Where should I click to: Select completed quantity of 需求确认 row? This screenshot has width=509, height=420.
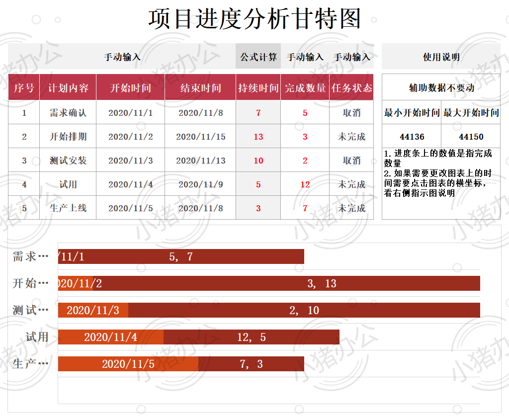click(x=305, y=112)
